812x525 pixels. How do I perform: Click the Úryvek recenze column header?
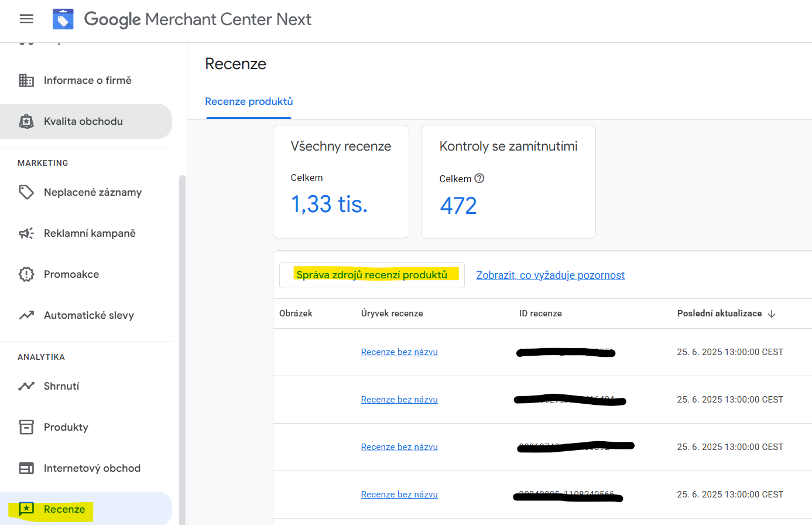[392, 313]
